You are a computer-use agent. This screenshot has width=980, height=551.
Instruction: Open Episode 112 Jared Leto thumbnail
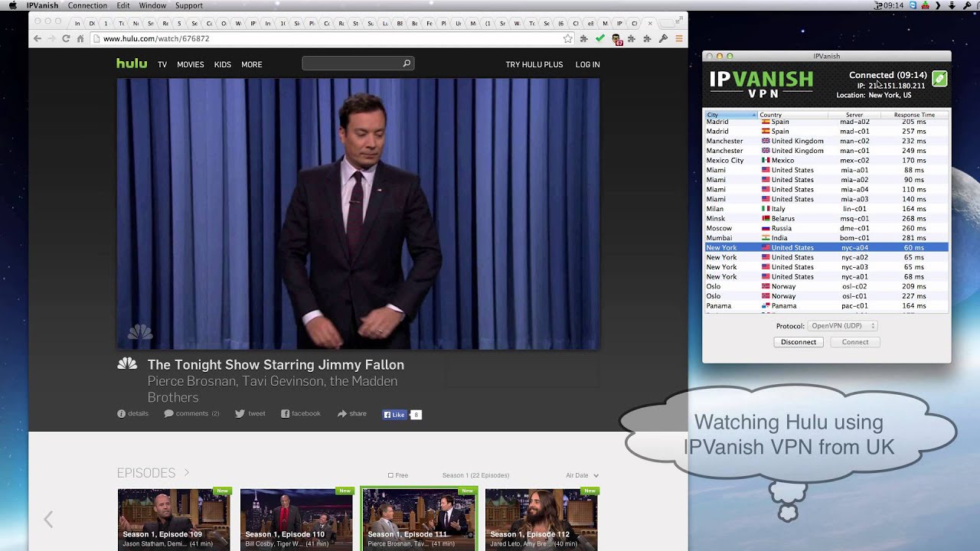point(541,518)
